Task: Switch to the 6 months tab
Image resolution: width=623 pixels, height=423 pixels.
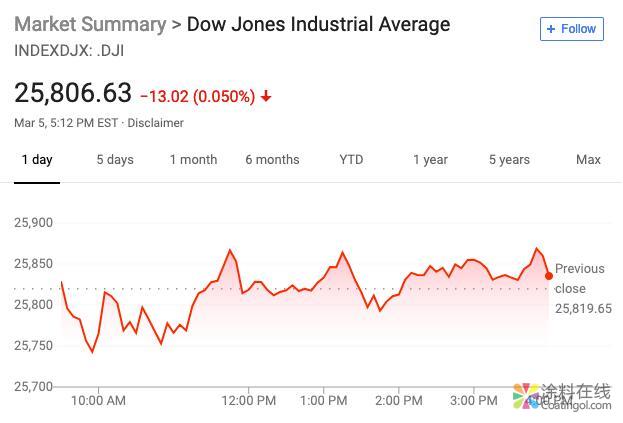Action: coord(272,160)
